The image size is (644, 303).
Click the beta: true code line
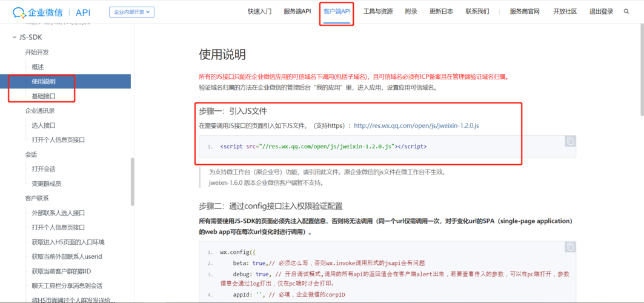(328, 263)
